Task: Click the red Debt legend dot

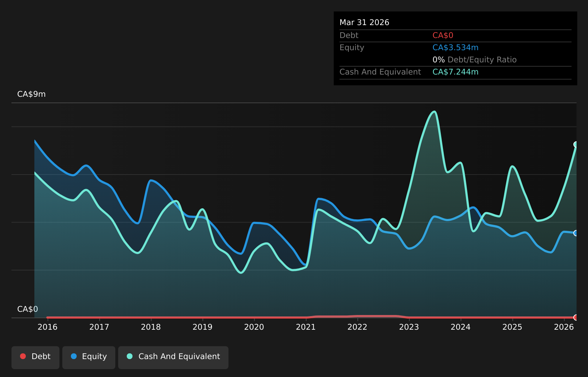Action: coord(23,356)
